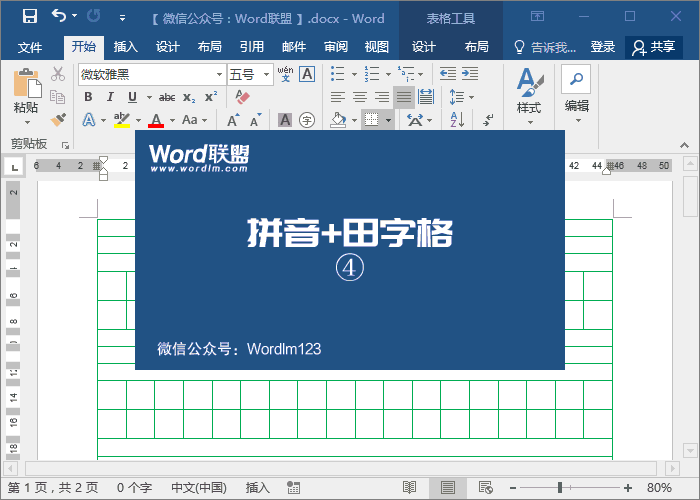The width and height of the screenshot is (700, 500).
Task: Click the Numbering list icon
Action: [372, 74]
